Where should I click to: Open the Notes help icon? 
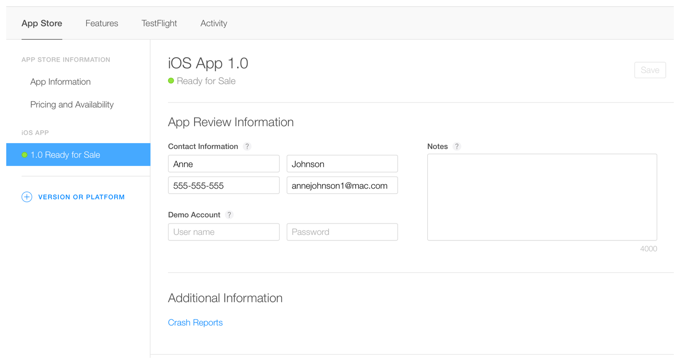[x=456, y=146]
